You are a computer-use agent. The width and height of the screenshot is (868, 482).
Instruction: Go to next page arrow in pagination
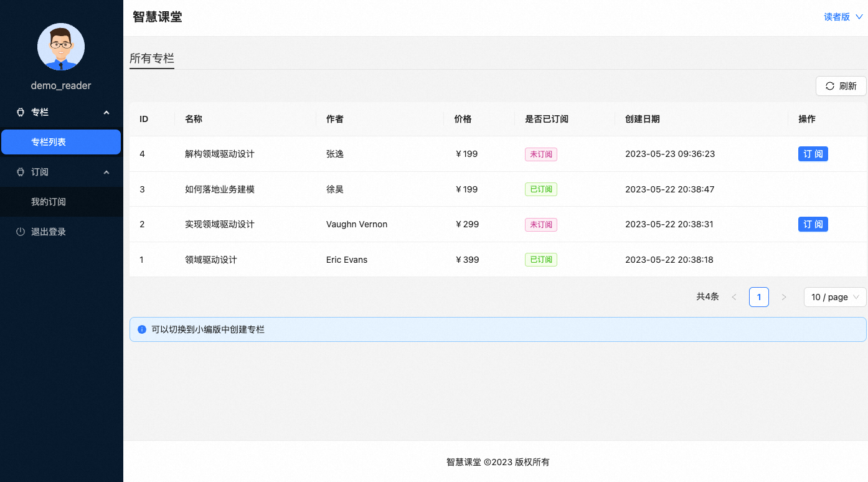pyautogui.click(x=784, y=297)
